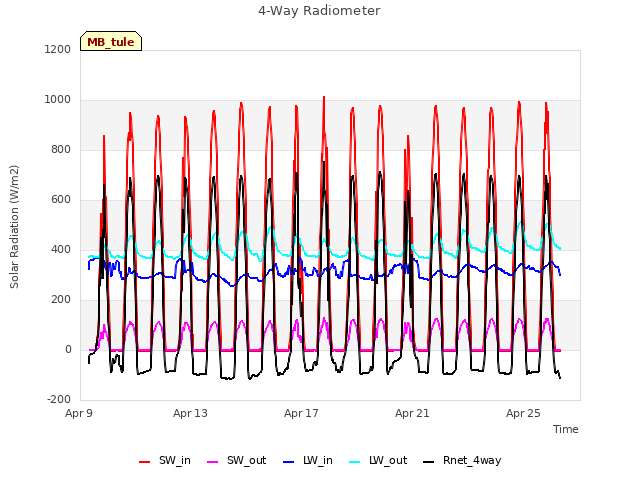Viewport: 640px width, 480px height.
Task: Click the 200 y-axis label
Action: (x=61, y=300)
